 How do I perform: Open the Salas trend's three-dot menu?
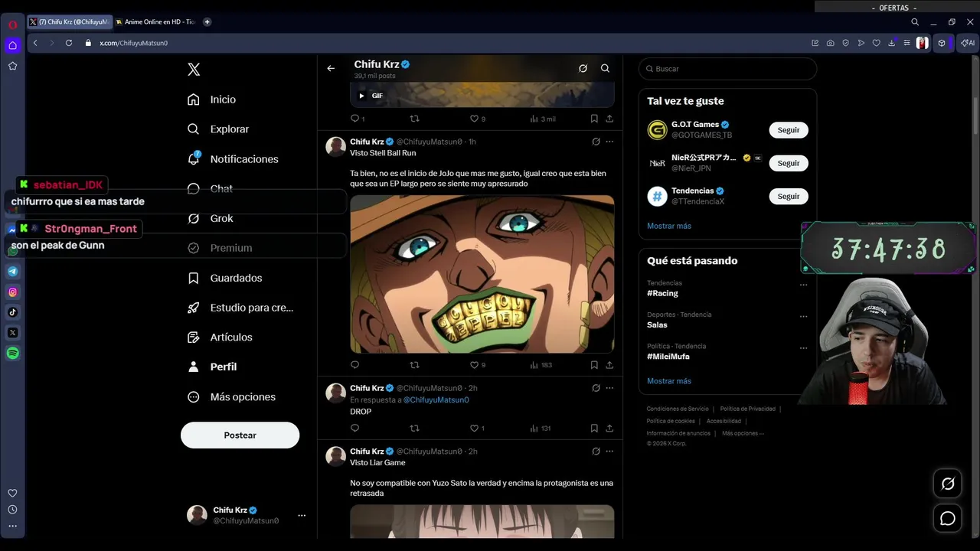pyautogui.click(x=803, y=316)
